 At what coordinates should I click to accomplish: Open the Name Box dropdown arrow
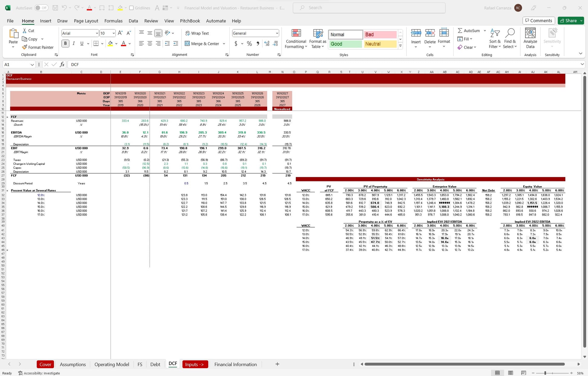(32, 64)
